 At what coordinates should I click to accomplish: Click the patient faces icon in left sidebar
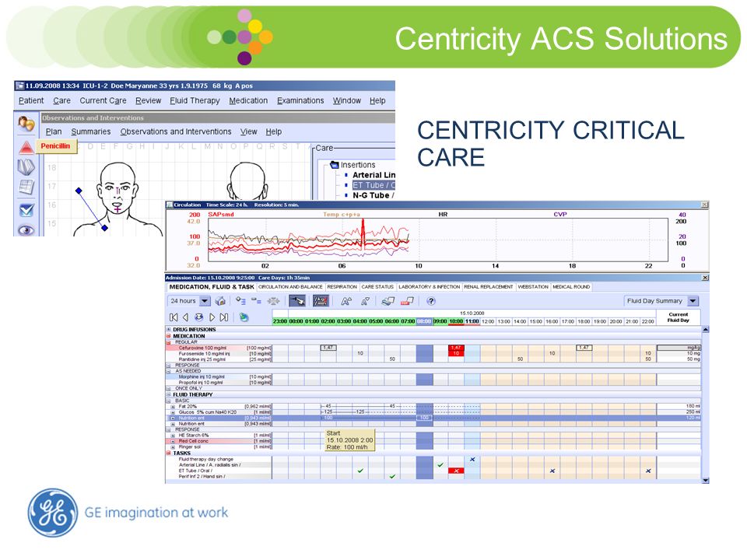click(x=26, y=124)
